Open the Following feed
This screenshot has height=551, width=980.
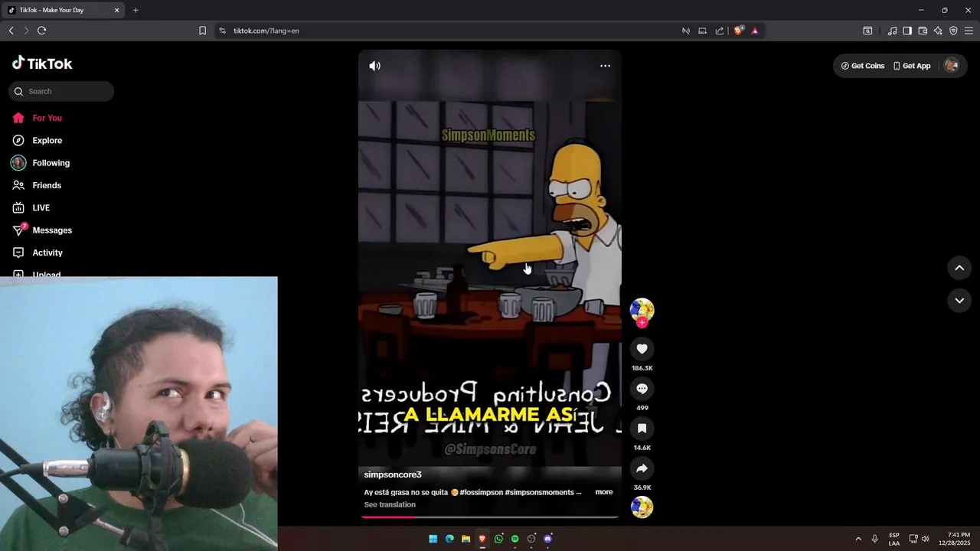(41, 163)
